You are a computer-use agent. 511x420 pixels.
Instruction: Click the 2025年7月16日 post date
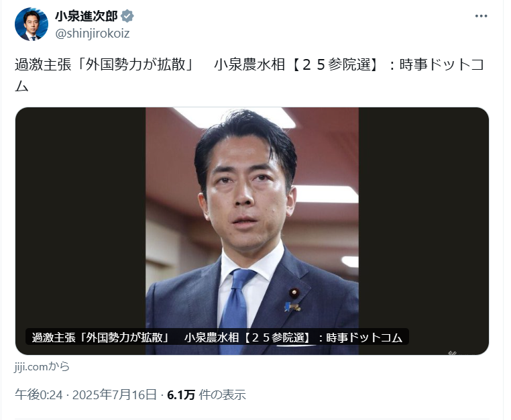115,395
